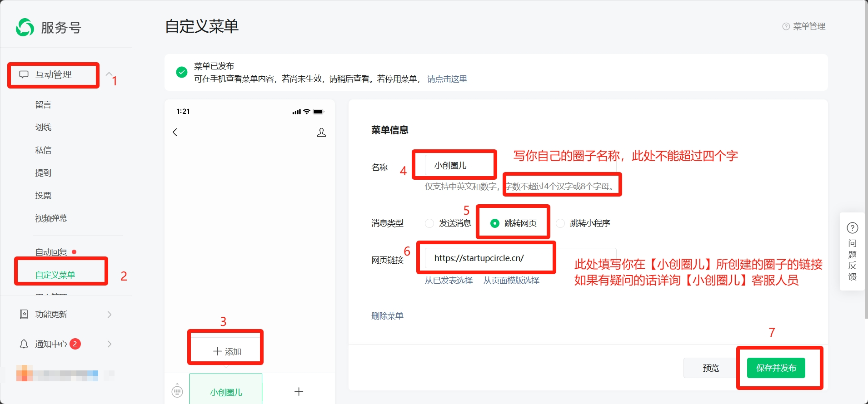Open the 问题反馈 side widget
This screenshot has height=404, width=868.
852,251
